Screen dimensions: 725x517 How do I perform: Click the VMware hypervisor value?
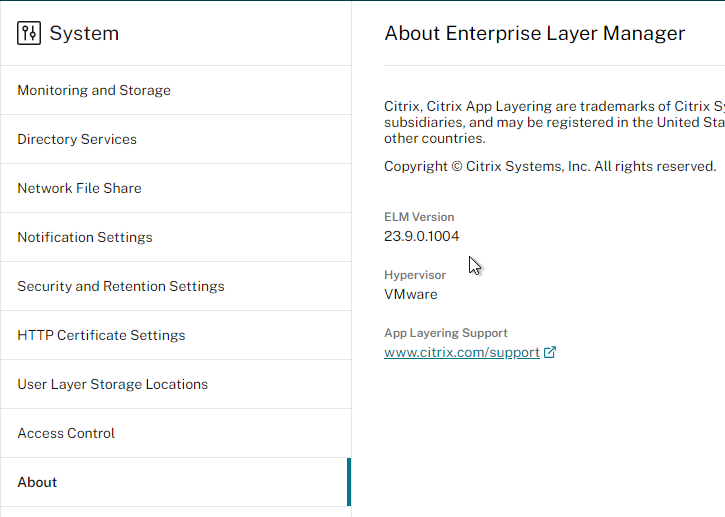coord(411,295)
